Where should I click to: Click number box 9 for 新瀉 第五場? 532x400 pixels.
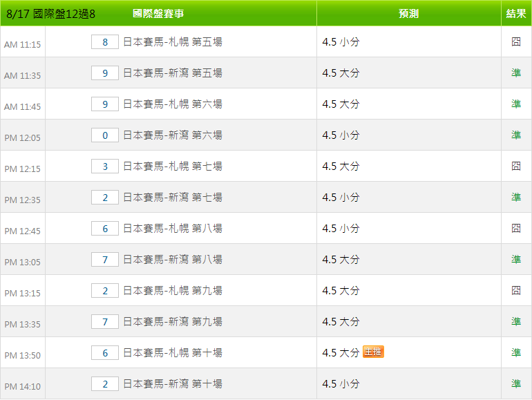coord(105,73)
